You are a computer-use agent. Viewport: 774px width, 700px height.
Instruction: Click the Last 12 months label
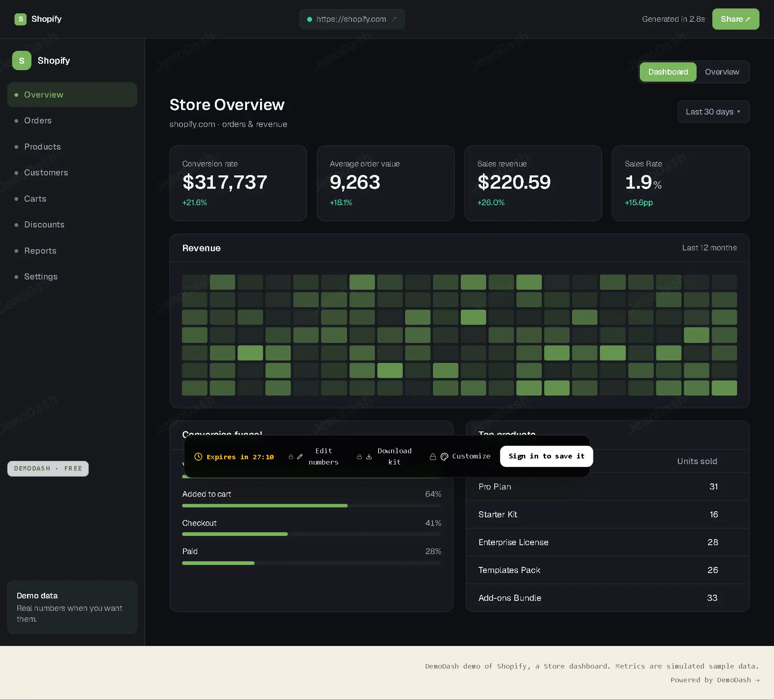coord(709,248)
